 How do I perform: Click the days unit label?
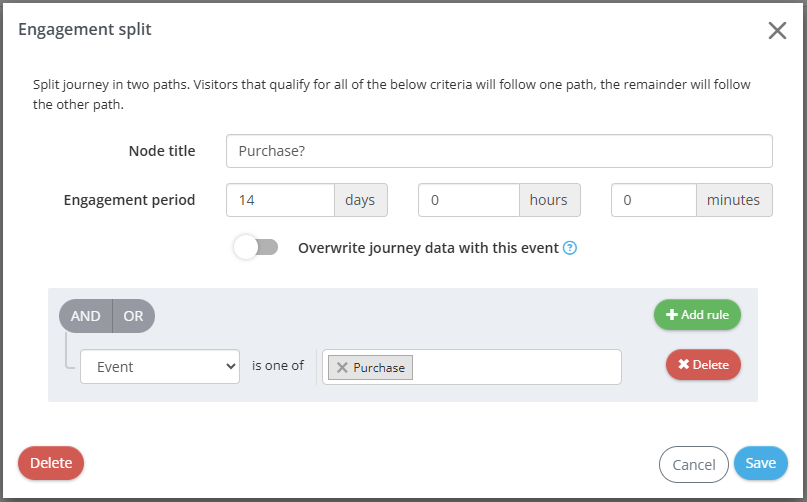click(x=360, y=200)
